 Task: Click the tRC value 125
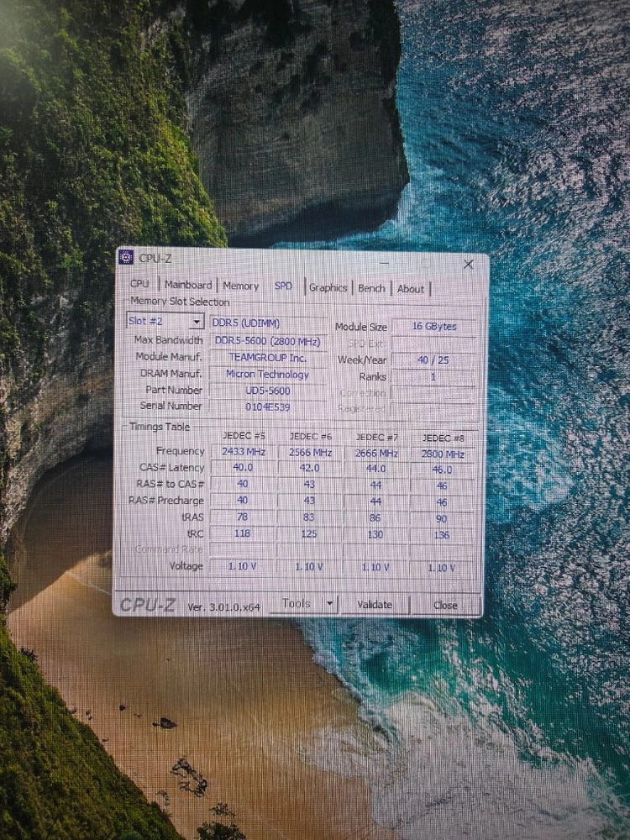309,534
